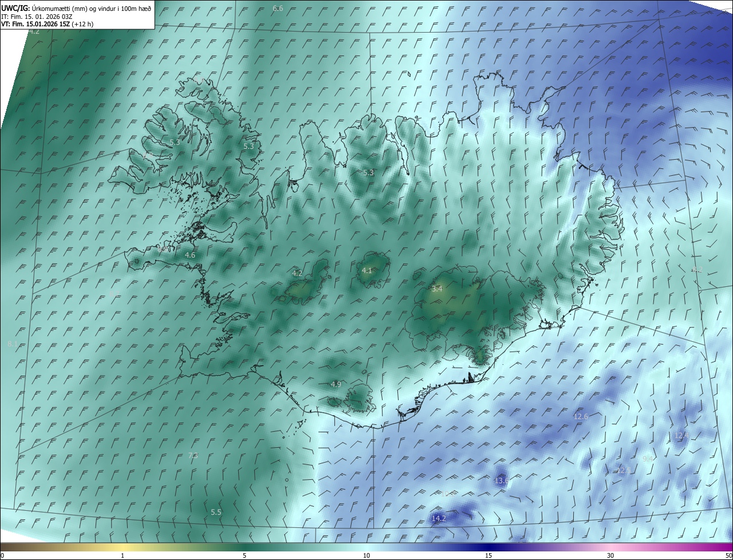Viewport: 733px width, 560px height.
Task: Click the 8.1 value label over the ocean
Action: 13,344
